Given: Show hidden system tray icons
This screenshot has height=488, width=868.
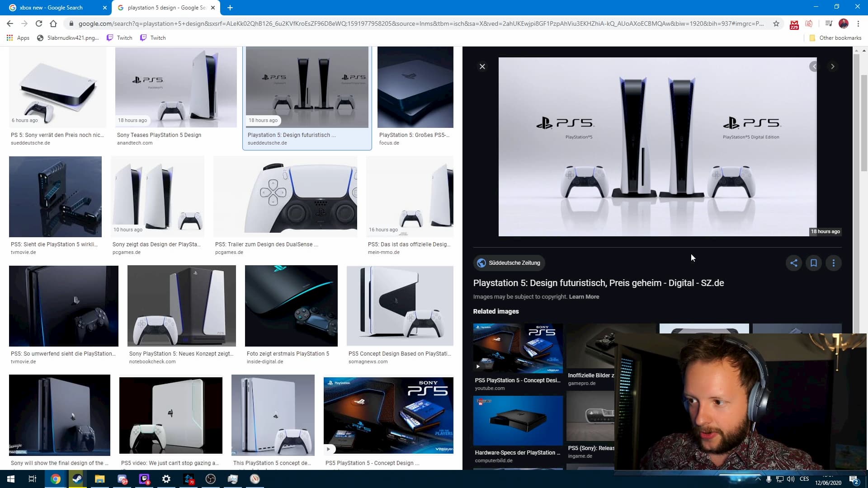Looking at the screenshot, I should pos(758,479).
